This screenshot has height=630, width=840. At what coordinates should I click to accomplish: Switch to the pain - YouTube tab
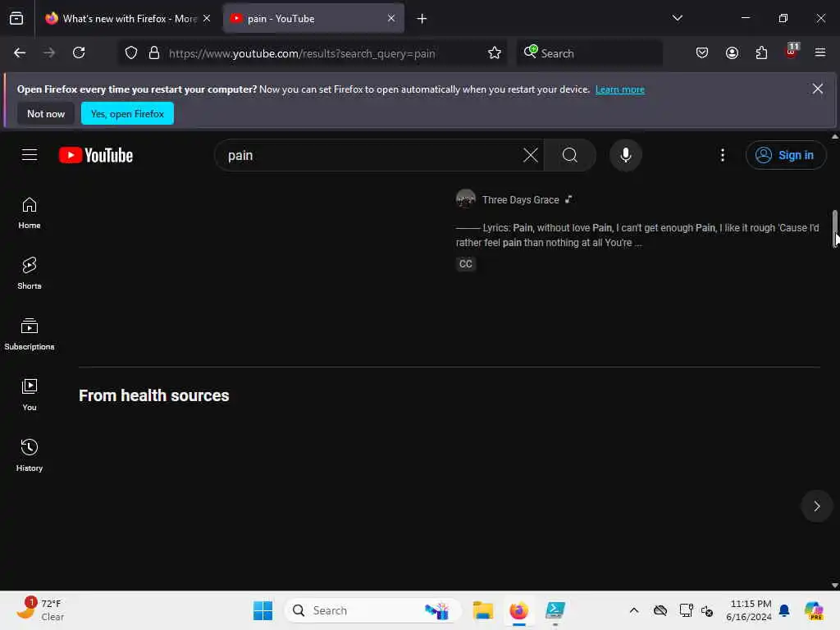tap(313, 19)
